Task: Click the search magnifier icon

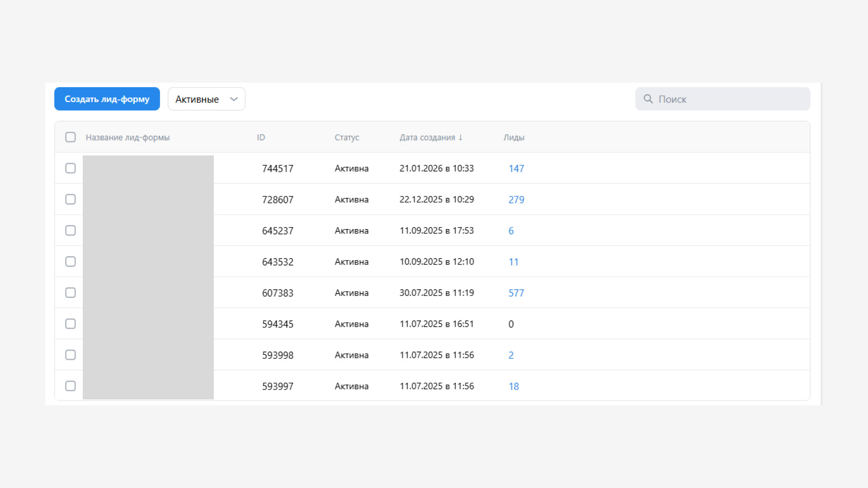Action: click(648, 99)
